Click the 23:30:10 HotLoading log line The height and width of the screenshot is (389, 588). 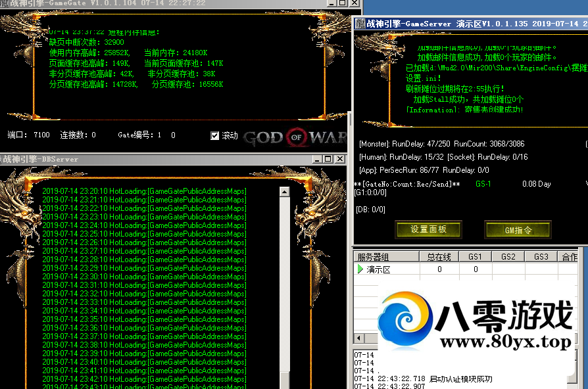[145, 277]
